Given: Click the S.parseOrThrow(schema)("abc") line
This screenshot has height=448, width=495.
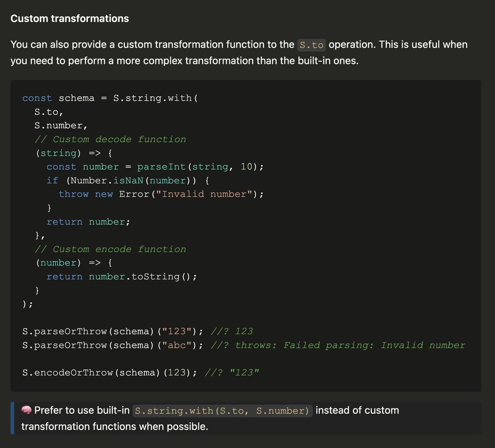Looking at the screenshot, I should [x=244, y=345].
